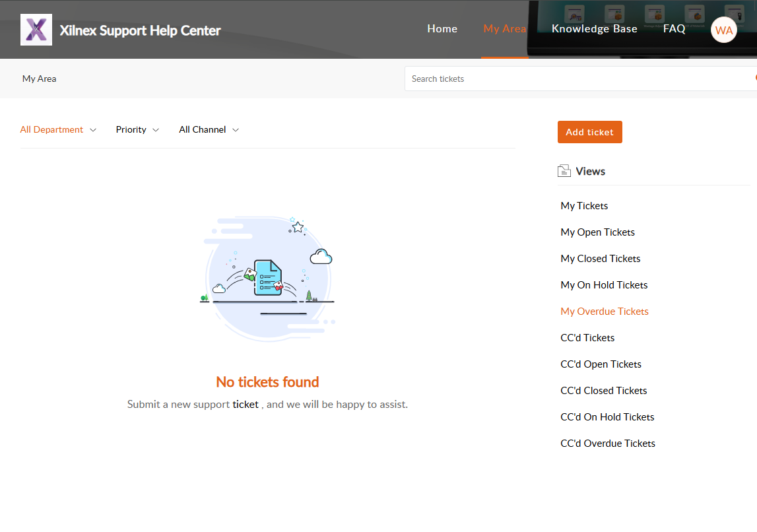Viewport: 757px width, 532px height.
Task: Click the search icon in the ticket search bar
Action: pyautogui.click(x=754, y=78)
